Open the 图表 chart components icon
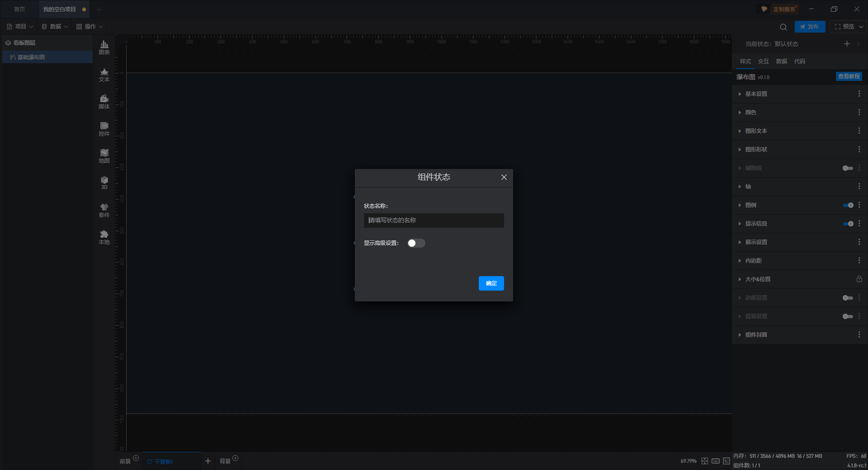The height and width of the screenshot is (470, 868). [x=104, y=47]
